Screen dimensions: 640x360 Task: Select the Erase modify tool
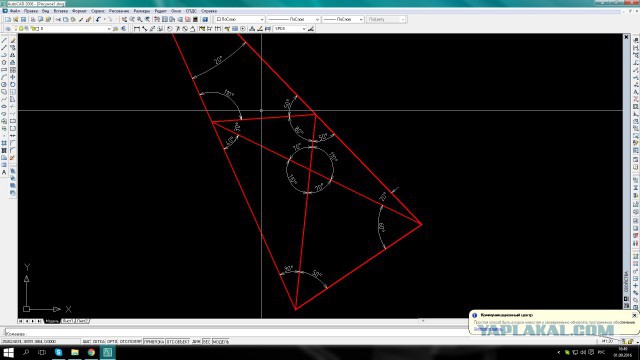(x=13, y=40)
